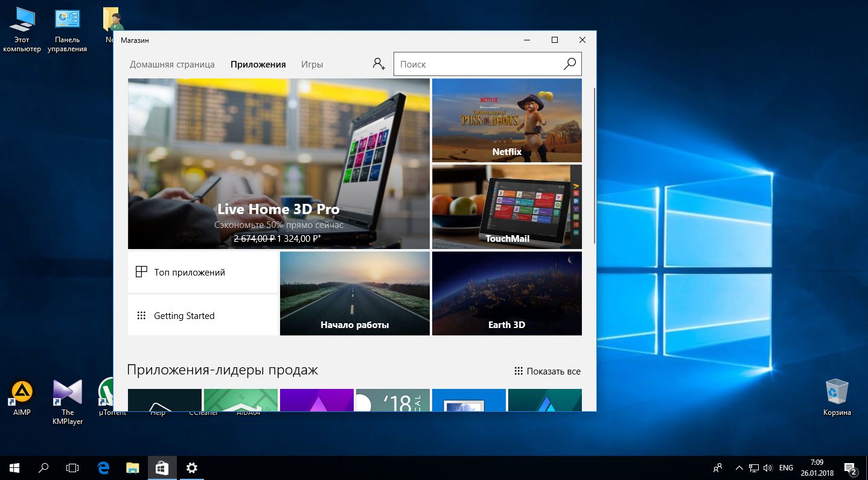The height and width of the screenshot is (480, 868).
Task: Click the Магазин window title
Action: point(135,40)
